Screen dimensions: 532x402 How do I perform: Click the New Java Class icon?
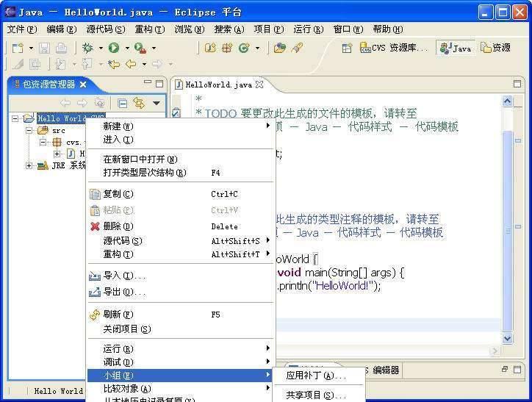pos(244,48)
